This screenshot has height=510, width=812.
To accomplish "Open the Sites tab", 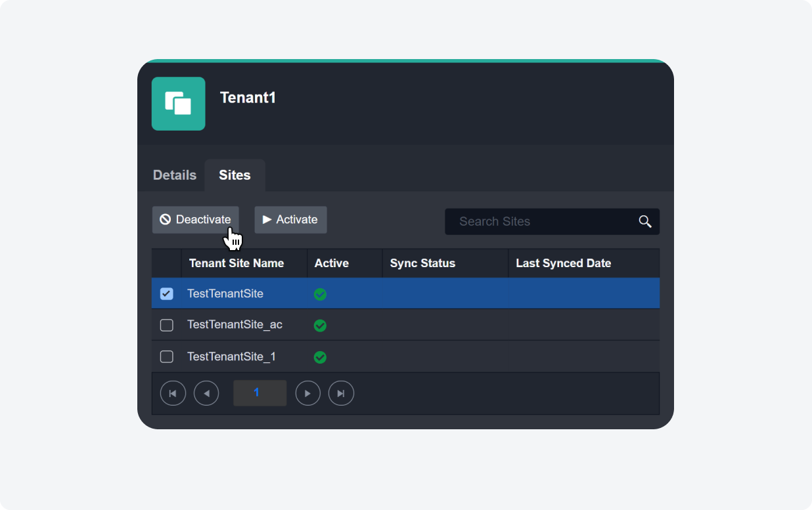I will [x=235, y=175].
